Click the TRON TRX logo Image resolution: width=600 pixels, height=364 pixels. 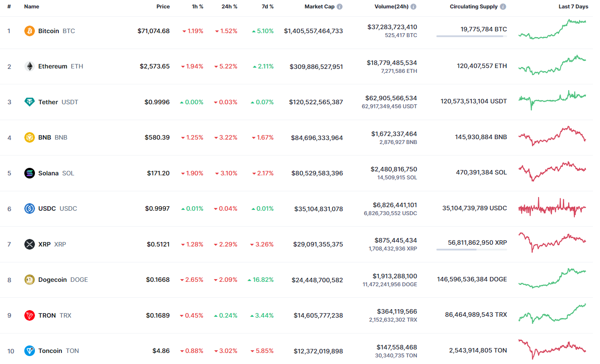click(x=29, y=315)
